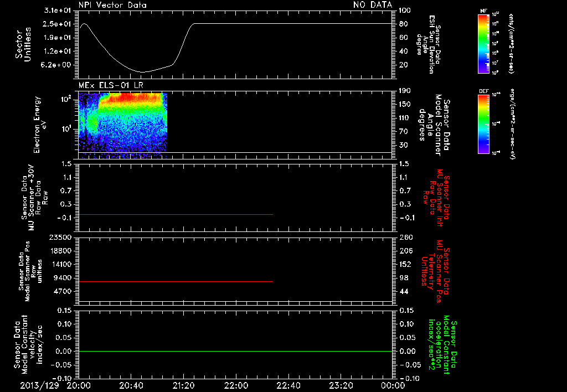Click the "ESH Sun Elevation Angle" axis label
Image resolution: width=567 pixels, height=392 pixels.
[x=429, y=44]
